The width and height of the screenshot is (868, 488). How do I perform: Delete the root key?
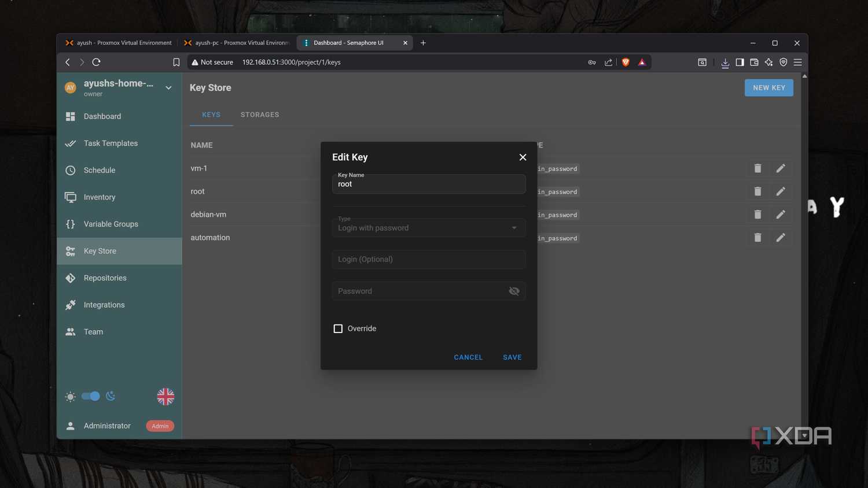(x=757, y=191)
